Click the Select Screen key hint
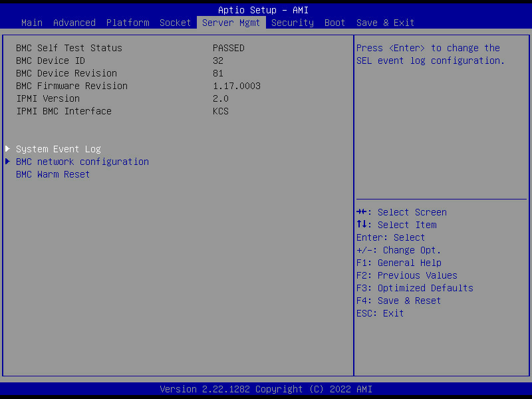The image size is (532, 399). (402, 212)
